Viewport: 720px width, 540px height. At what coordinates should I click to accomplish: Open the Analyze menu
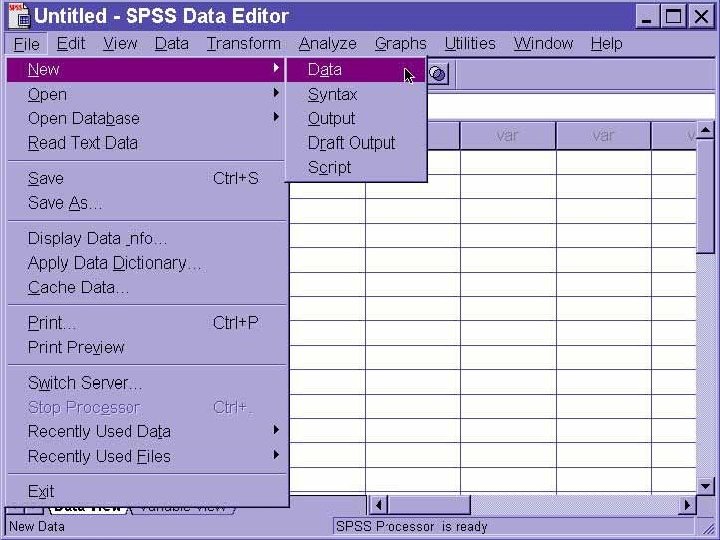[x=327, y=44]
